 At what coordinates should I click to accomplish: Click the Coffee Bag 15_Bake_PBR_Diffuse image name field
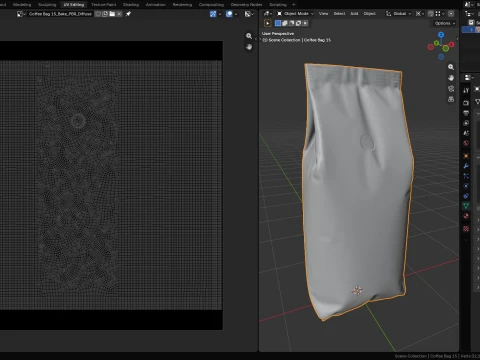coord(60,14)
